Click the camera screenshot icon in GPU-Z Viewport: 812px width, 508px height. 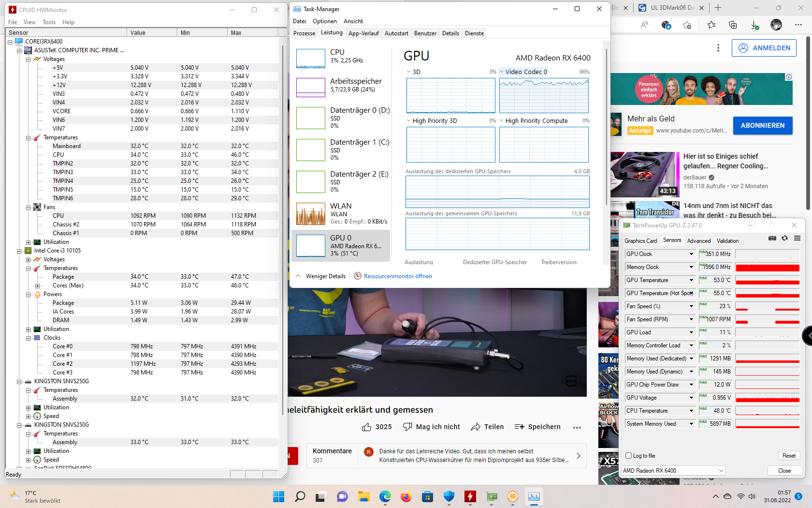click(772, 238)
